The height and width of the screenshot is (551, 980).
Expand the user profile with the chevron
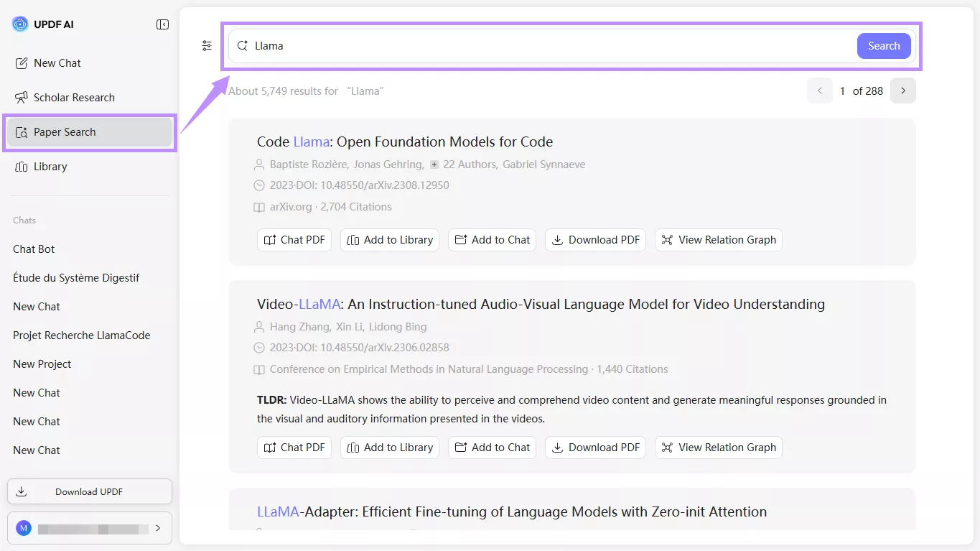[x=158, y=527]
